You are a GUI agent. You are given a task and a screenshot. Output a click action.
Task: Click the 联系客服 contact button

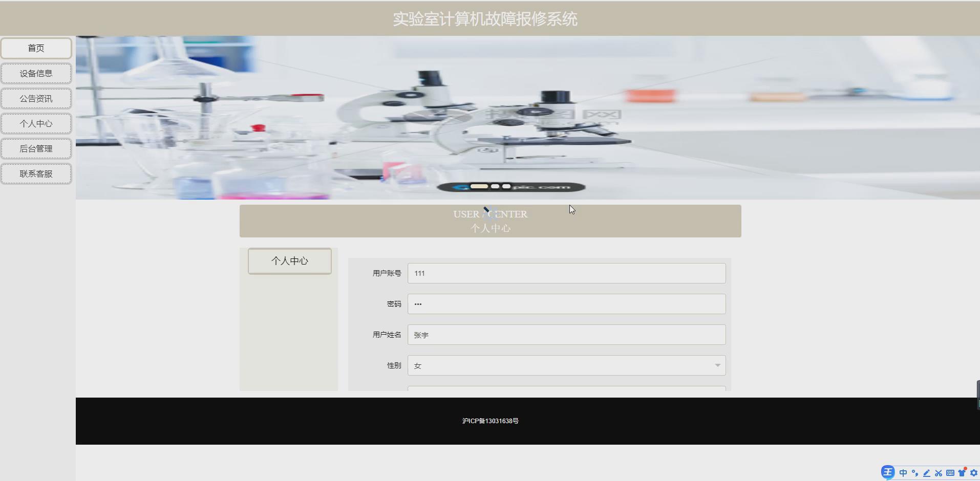point(36,173)
